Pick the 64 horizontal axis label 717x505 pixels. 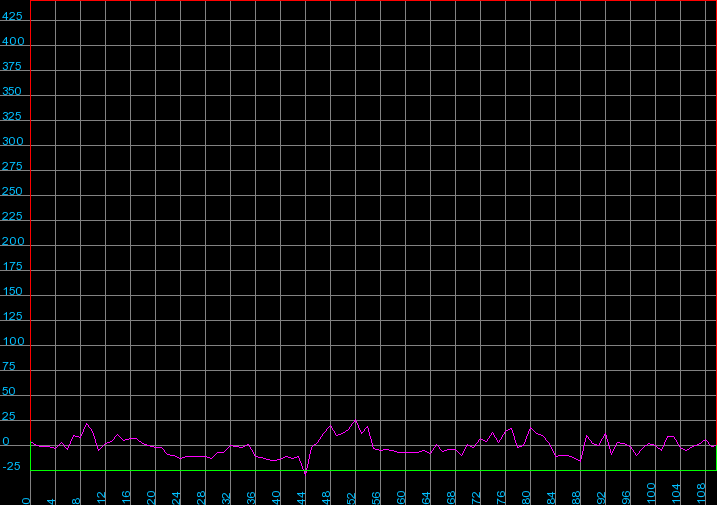tap(426, 498)
